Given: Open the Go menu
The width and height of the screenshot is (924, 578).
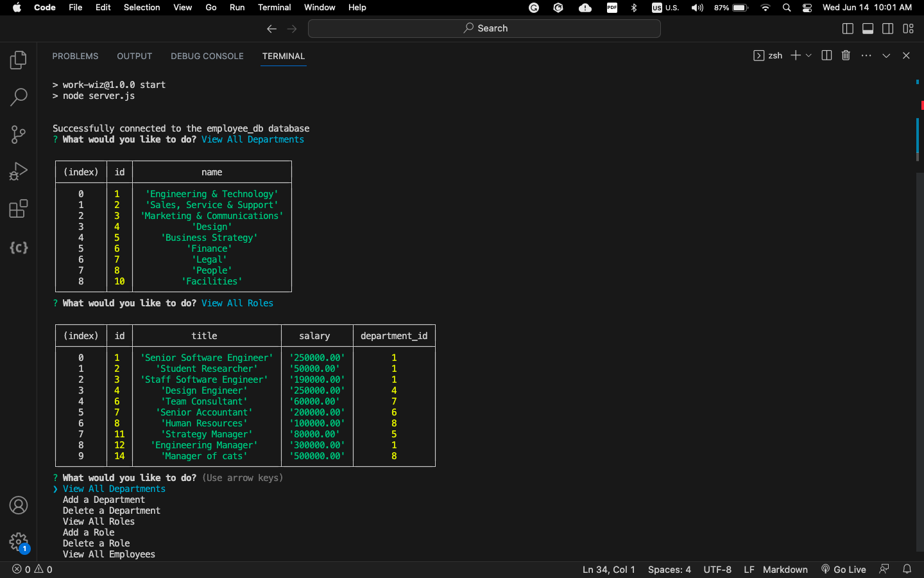Looking at the screenshot, I should coord(211,8).
